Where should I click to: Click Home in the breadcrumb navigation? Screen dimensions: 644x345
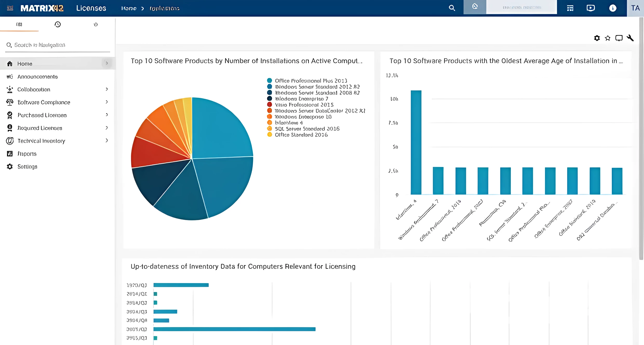tap(129, 8)
